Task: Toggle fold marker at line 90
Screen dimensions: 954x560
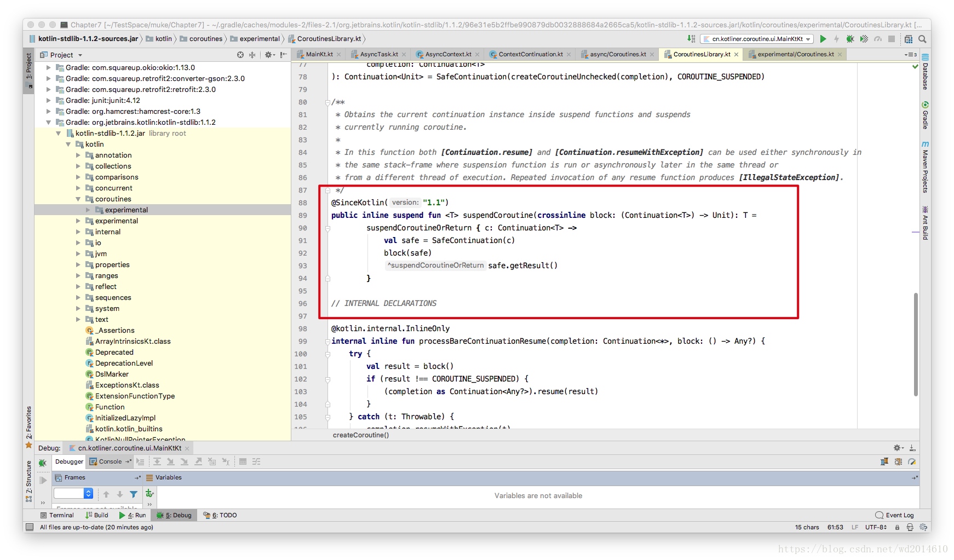Action: pyautogui.click(x=327, y=228)
